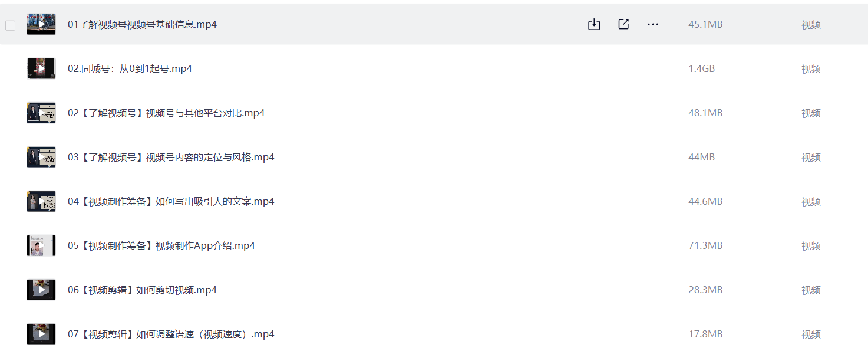Tick the checkbox beside the 01 video file
Image resolution: width=868 pixels, height=354 pixels.
pos(10,25)
